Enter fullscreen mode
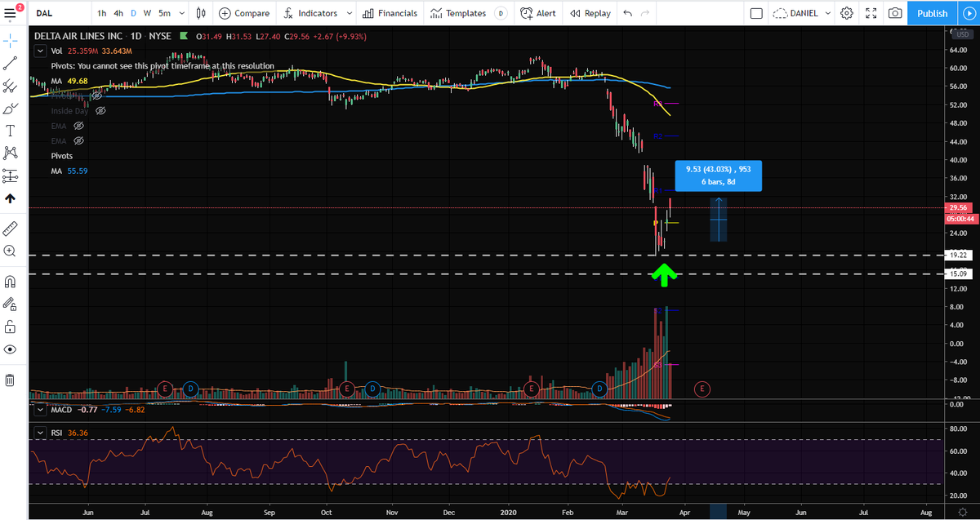The height and width of the screenshot is (520, 980). pos(871,13)
